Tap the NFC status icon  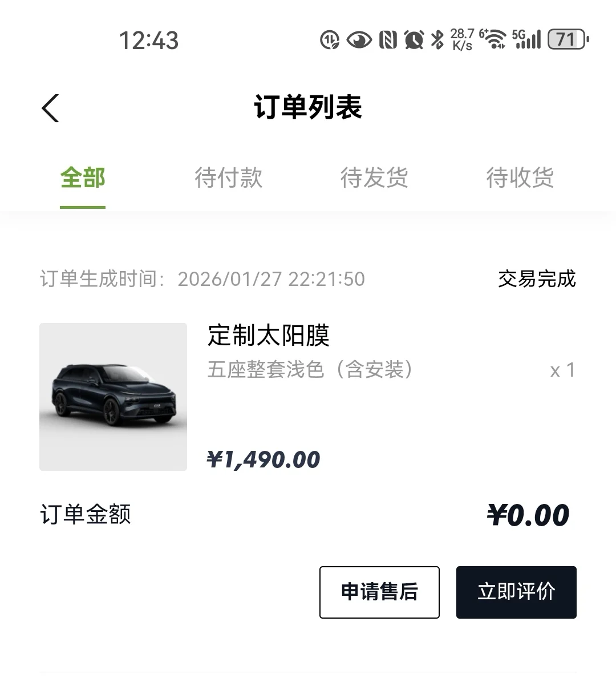coord(388,40)
